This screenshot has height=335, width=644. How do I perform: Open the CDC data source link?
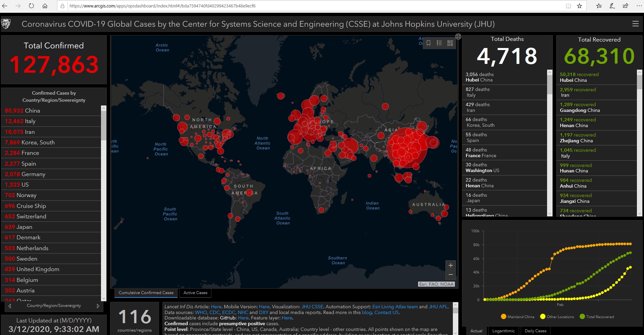(x=214, y=312)
